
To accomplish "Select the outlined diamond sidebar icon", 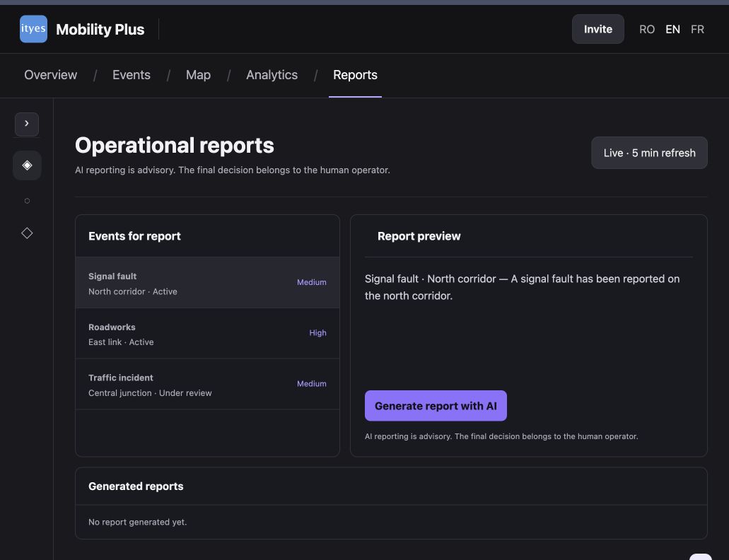I will [27, 233].
